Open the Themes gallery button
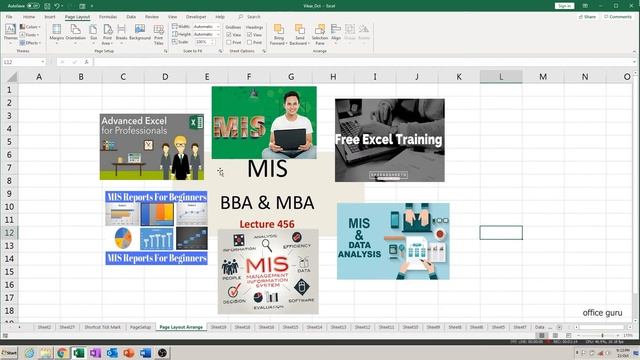This screenshot has height=360, width=640. point(10,33)
